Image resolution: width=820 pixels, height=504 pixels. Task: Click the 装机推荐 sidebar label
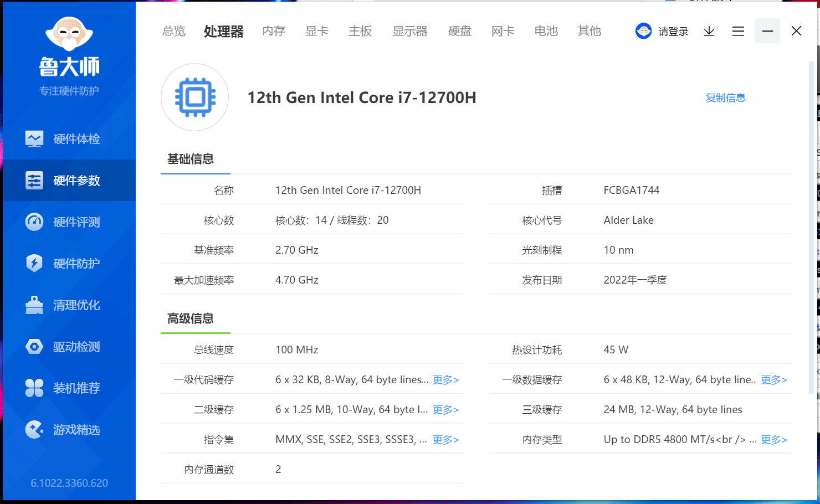click(x=76, y=388)
